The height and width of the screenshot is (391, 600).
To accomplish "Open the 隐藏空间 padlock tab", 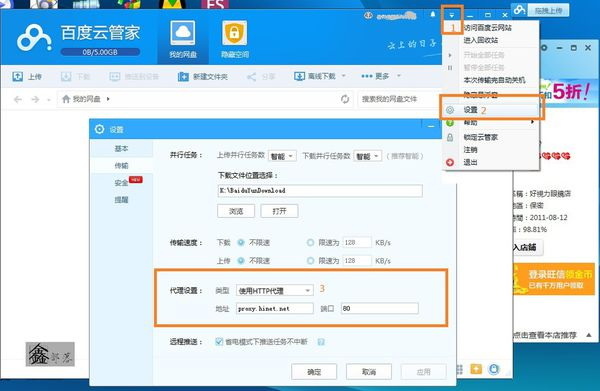I will [235, 39].
